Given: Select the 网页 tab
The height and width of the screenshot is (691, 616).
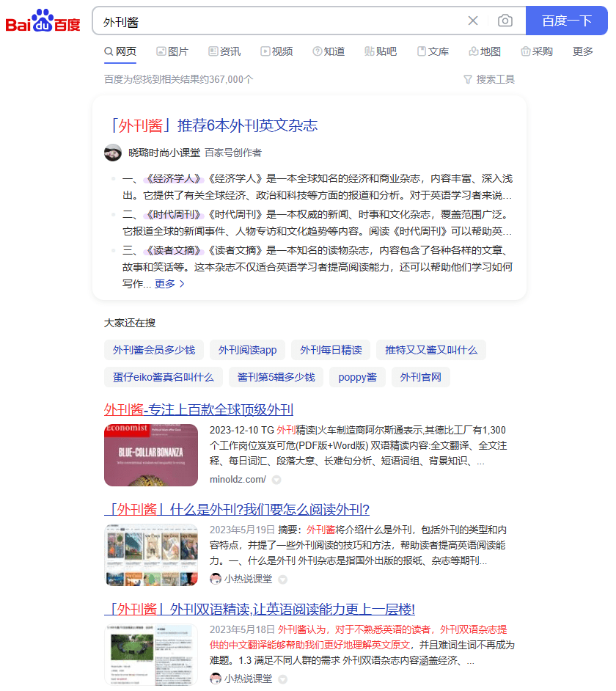Looking at the screenshot, I should pyautogui.click(x=120, y=51).
